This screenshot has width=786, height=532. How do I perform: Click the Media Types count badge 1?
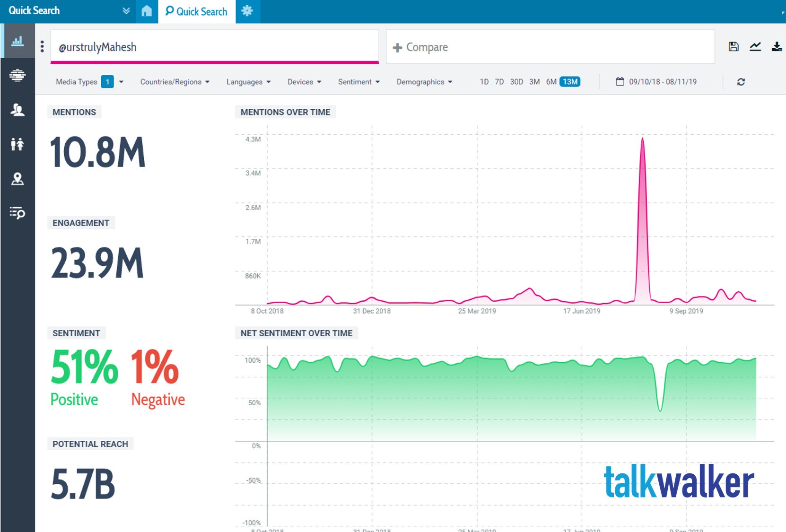pyautogui.click(x=107, y=82)
